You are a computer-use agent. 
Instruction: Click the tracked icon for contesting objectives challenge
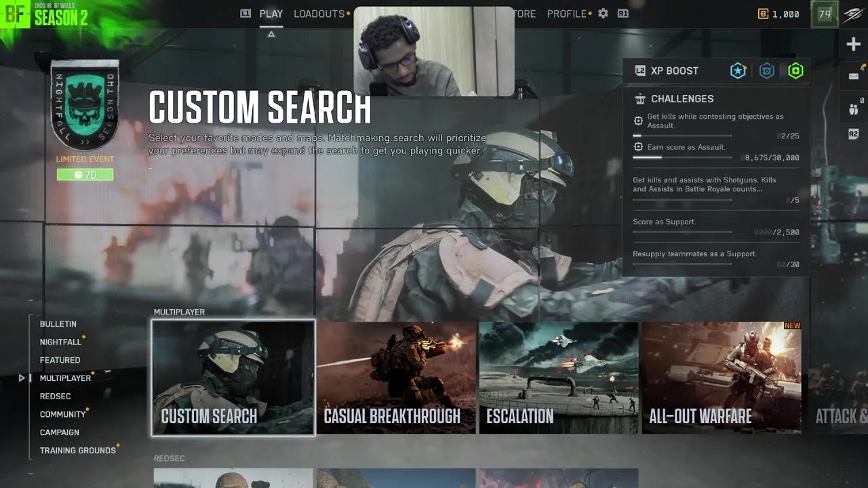click(637, 121)
